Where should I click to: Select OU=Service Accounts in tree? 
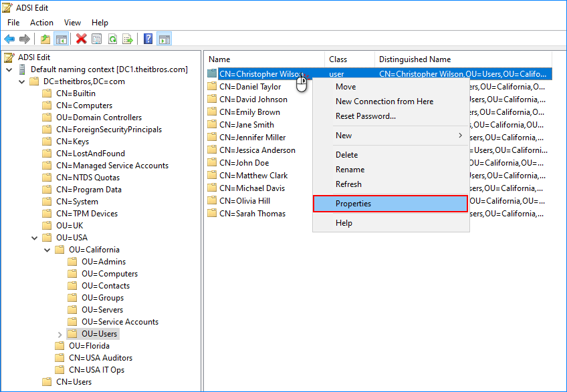(x=120, y=322)
